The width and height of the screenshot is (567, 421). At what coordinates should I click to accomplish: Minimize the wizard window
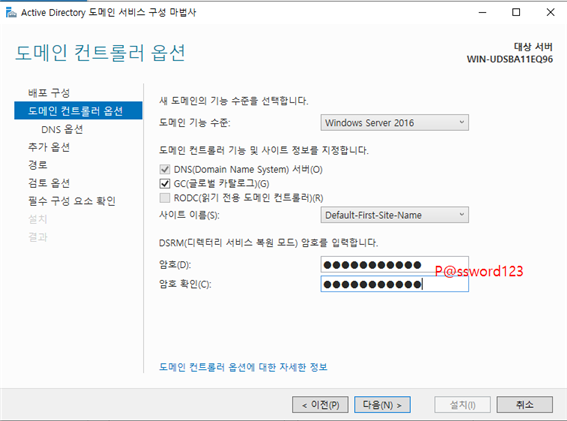[482, 12]
